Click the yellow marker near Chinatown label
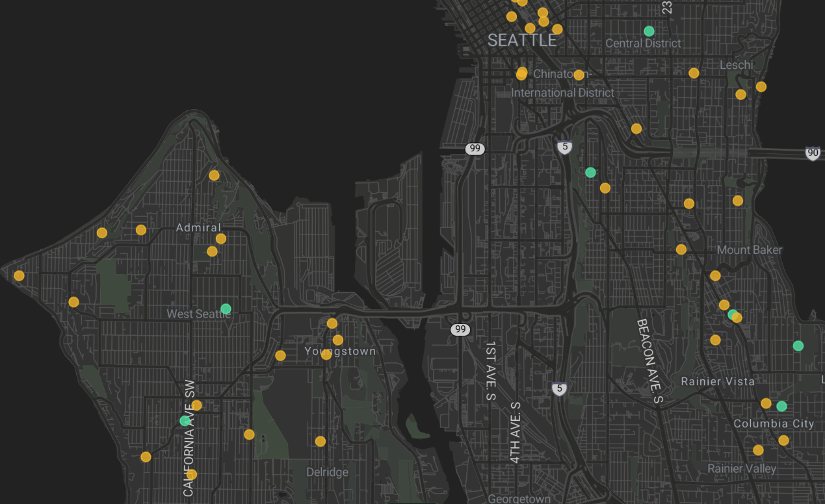This screenshot has width=825, height=504. point(522,73)
